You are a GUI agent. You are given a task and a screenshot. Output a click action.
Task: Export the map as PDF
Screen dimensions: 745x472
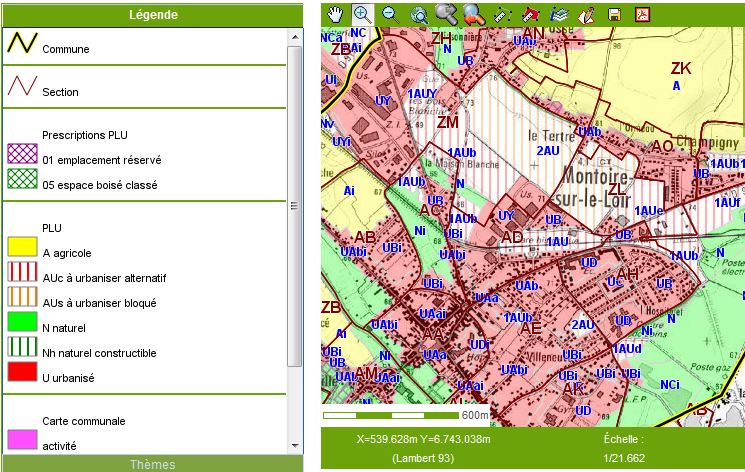(642, 14)
